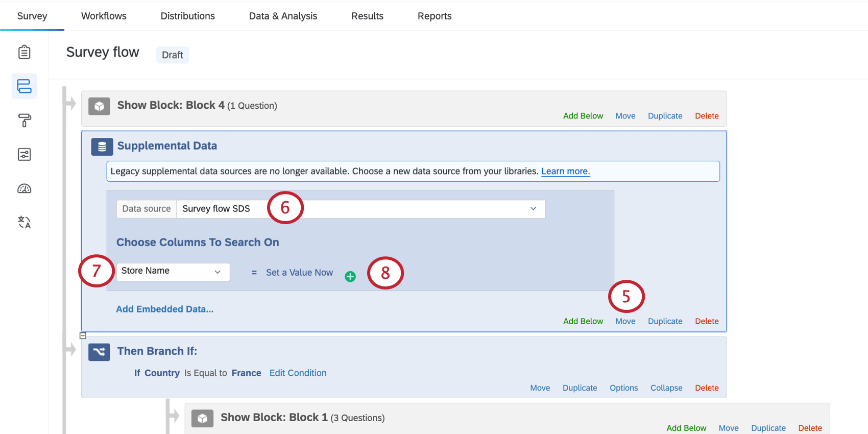
Task: Collapse the branch using the minus box
Action: pos(83,335)
